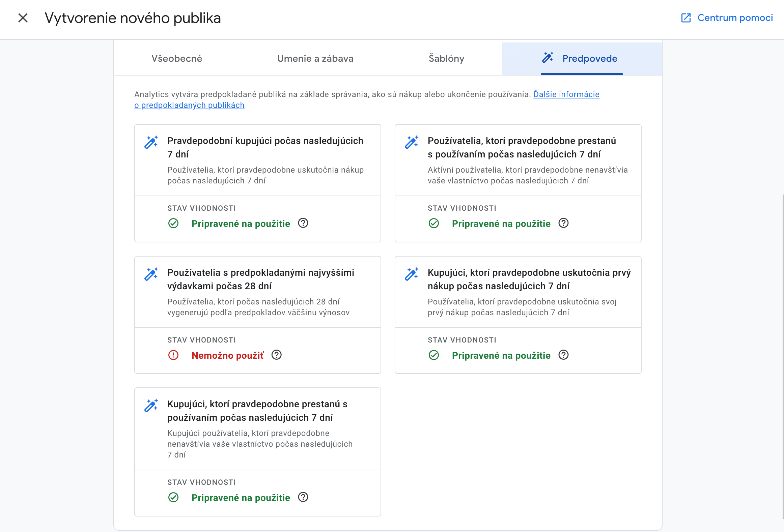Click help icon next to Nemožno použiť
Image resolution: width=784 pixels, height=532 pixels.
[276, 355]
